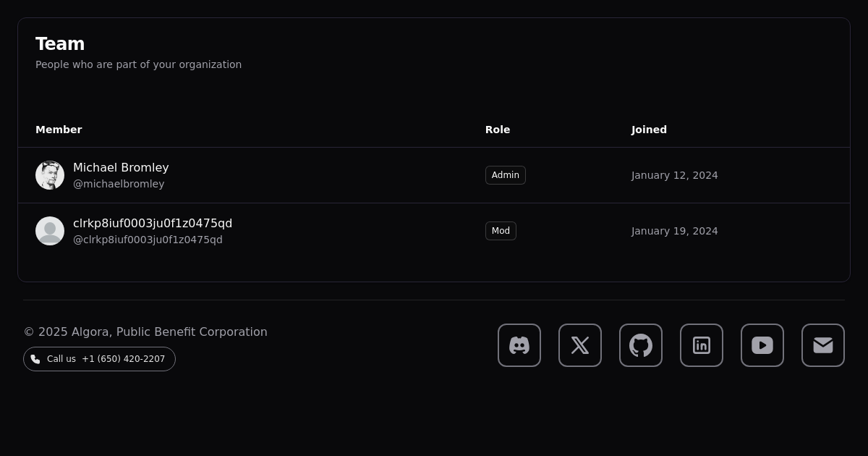Click the @clrkp8iuf0003ju0f1z0475qd handle
Viewport: 868px width, 456px height.
[x=148, y=240]
